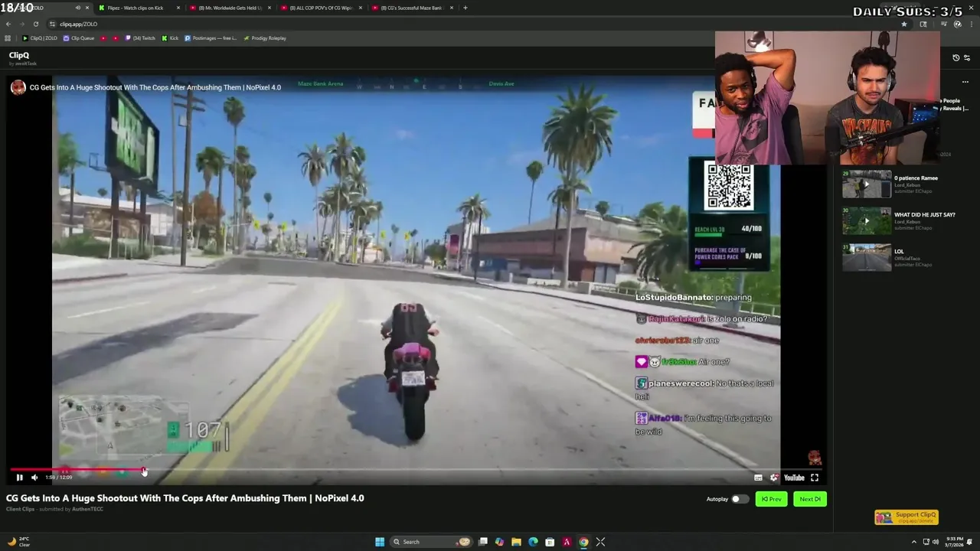Open the bookmarks bar apps grid
The width and height of the screenshot is (980, 551).
[x=8, y=38]
